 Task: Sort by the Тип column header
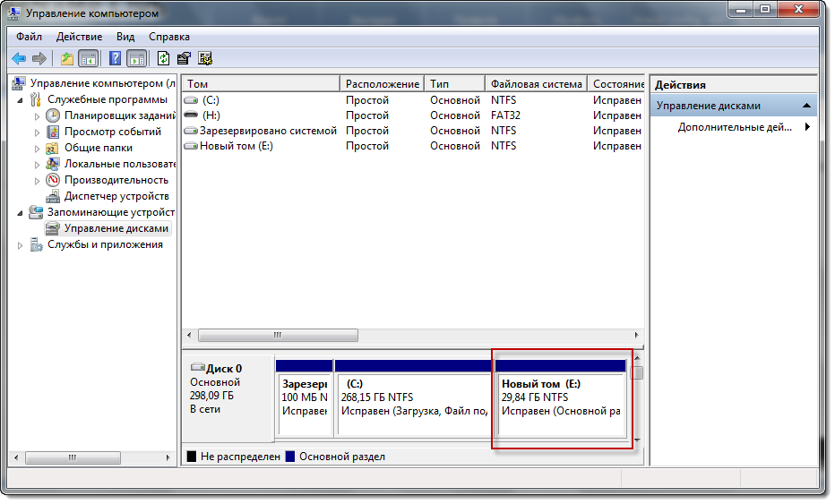click(x=454, y=84)
